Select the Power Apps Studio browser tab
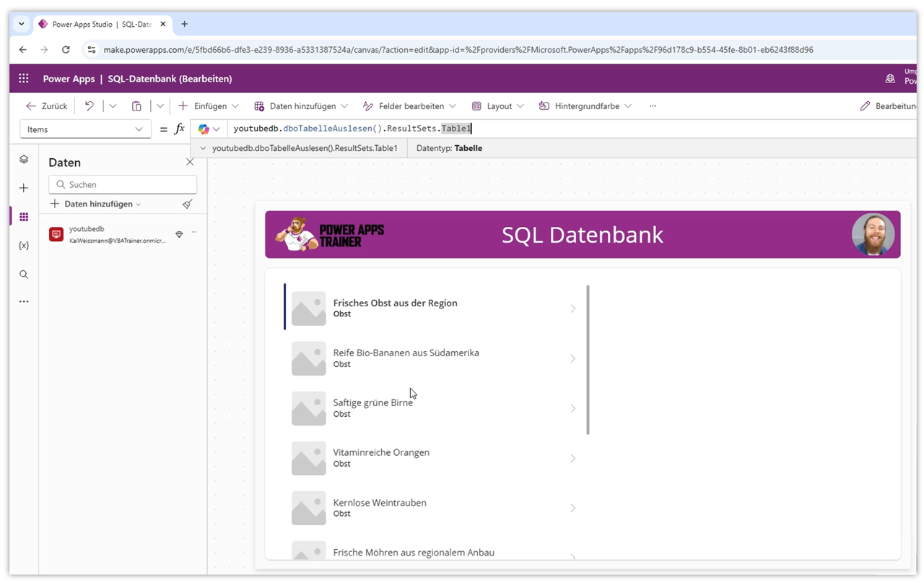The width and height of the screenshot is (924, 583). click(103, 24)
